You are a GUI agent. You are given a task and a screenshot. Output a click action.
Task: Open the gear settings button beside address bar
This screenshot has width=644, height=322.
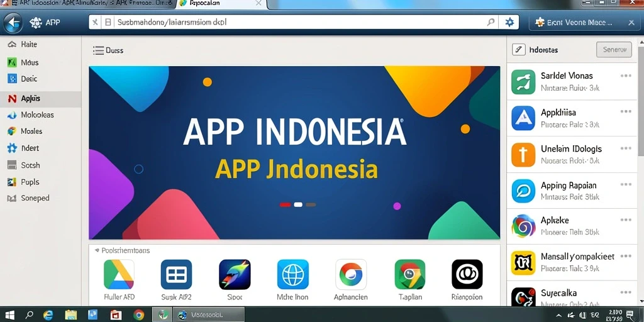click(509, 22)
